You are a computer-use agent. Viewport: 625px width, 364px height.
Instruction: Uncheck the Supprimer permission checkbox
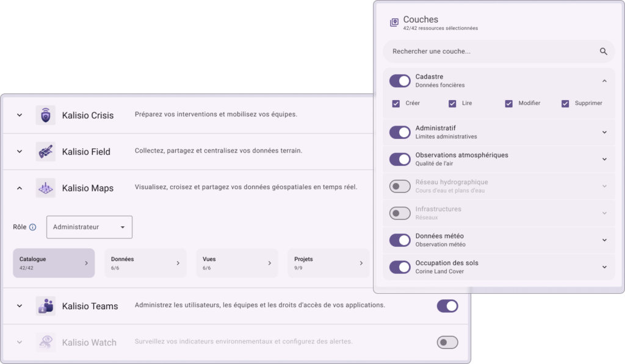click(565, 104)
